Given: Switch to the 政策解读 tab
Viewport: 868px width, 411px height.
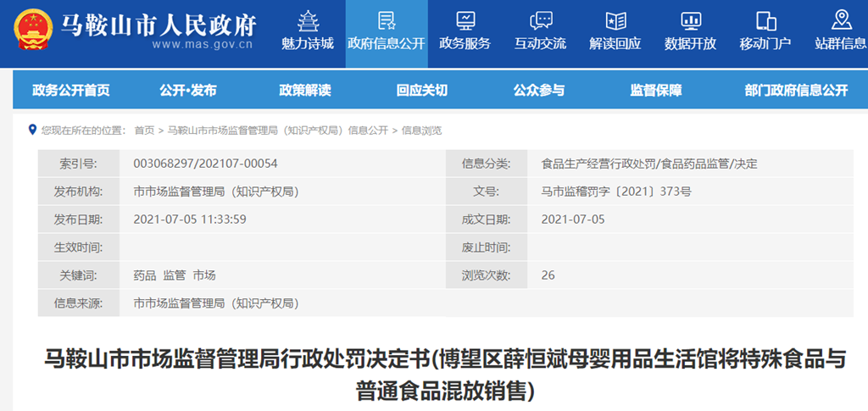Looking at the screenshot, I should 304,91.
